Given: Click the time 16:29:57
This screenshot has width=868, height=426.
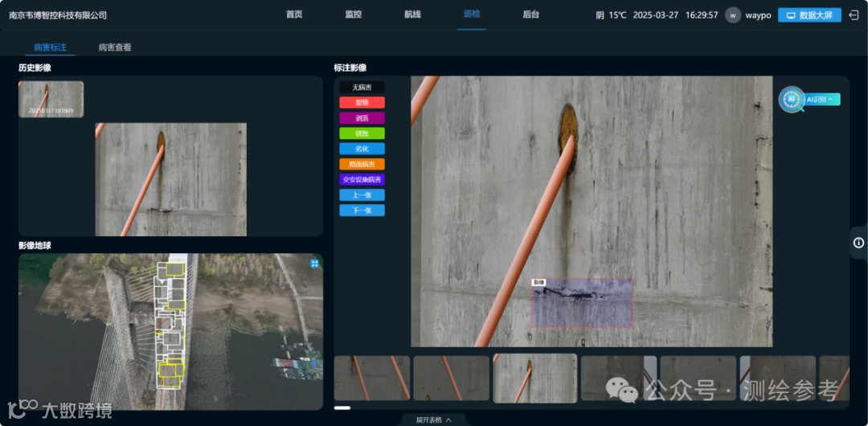Looking at the screenshot, I should coord(702,15).
